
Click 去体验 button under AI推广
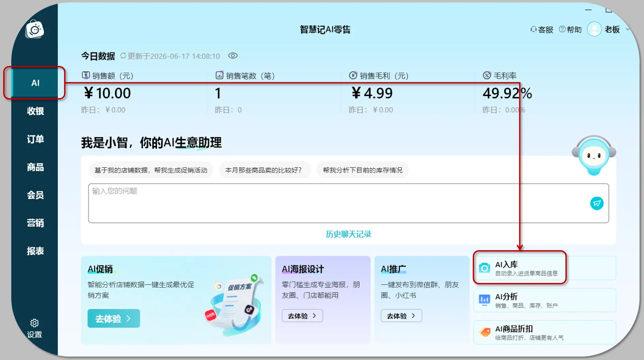tap(401, 316)
